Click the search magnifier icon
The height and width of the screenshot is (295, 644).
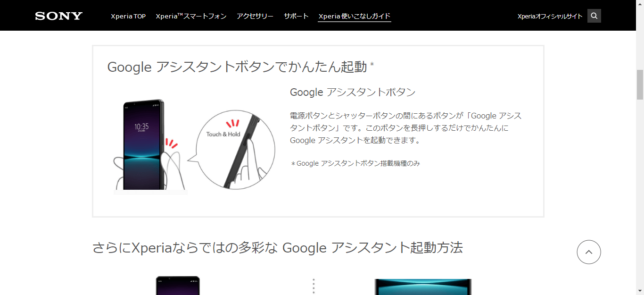(x=594, y=15)
